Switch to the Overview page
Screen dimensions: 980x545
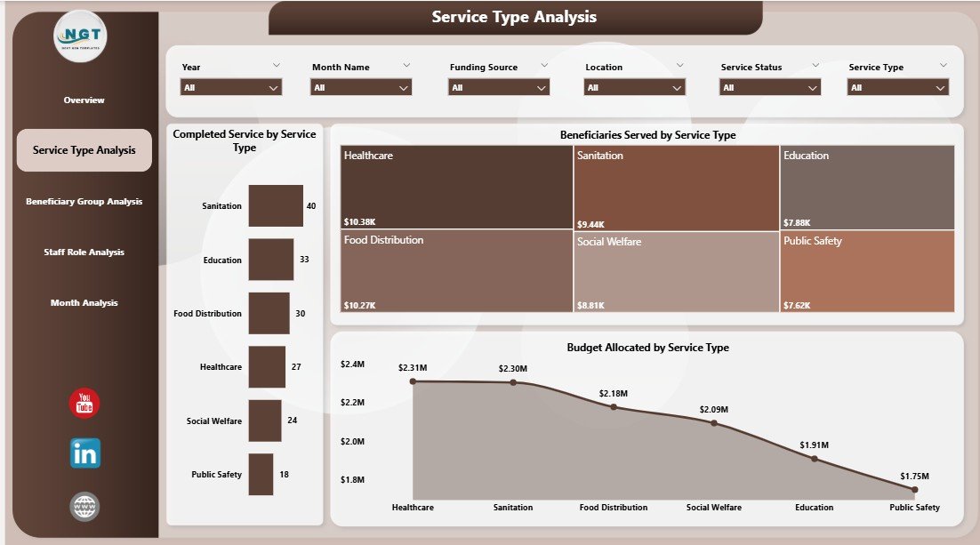click(x=84, y=100)
